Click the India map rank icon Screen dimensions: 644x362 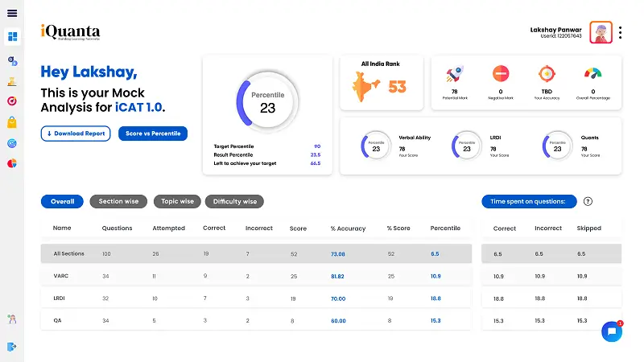pos(365,86)
